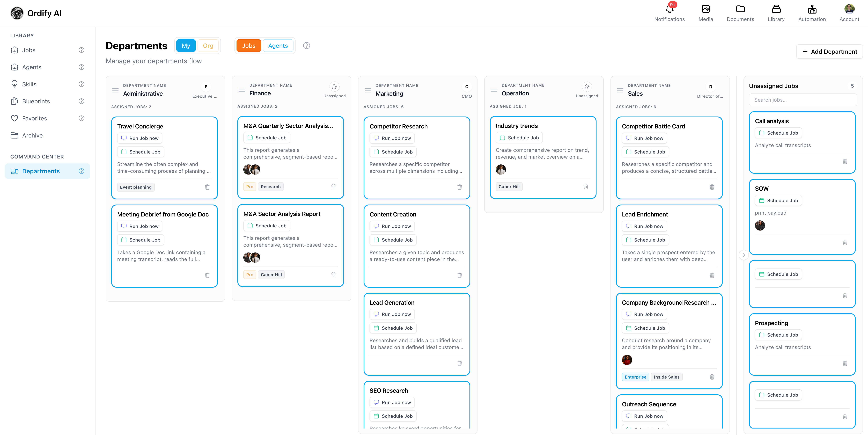Open Favorites in the Library sidebar
Image resolution: width=868 pixels, height=435 pixels.
coord(48,118)
